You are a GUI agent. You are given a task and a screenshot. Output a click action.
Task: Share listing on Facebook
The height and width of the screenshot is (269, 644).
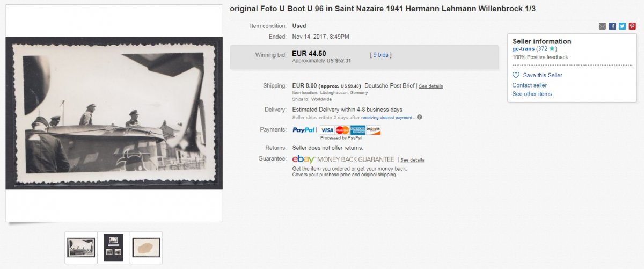point(612,26)
